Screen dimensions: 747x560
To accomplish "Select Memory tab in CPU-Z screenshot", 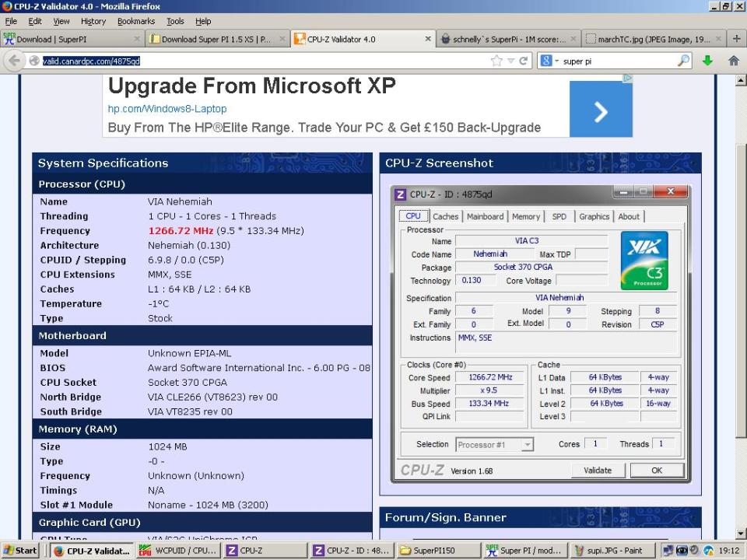I will pos(526,216).
